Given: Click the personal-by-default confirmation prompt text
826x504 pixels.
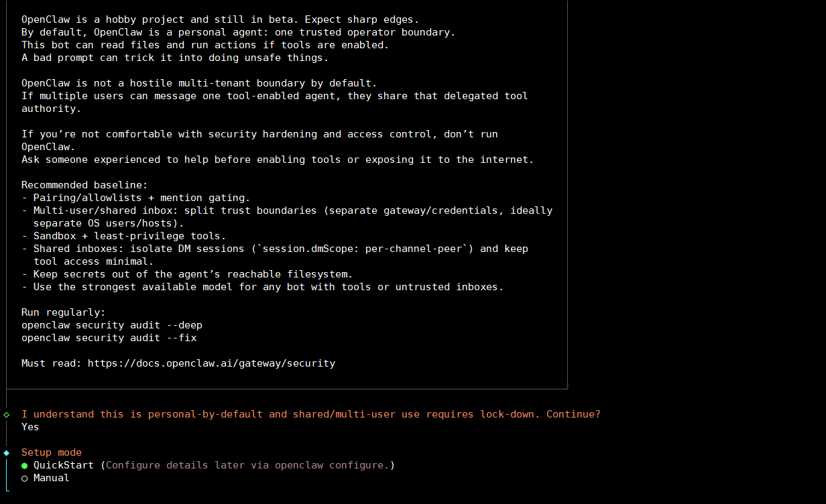Looking at the screenshot, I should [310, 414].
